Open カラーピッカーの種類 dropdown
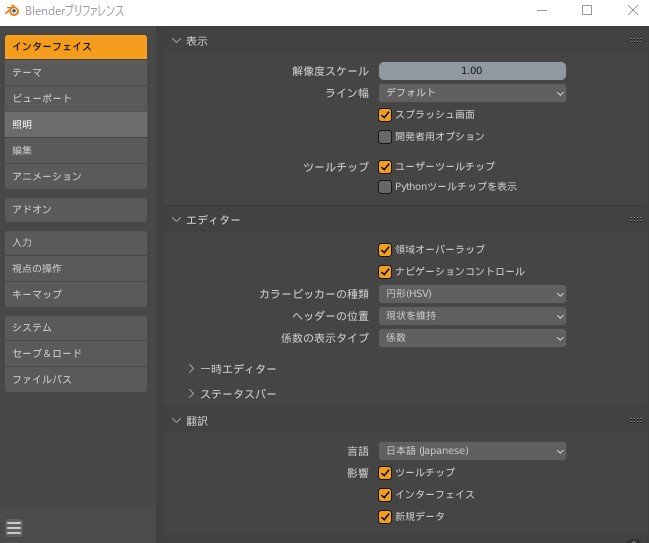 pos(472,294)
